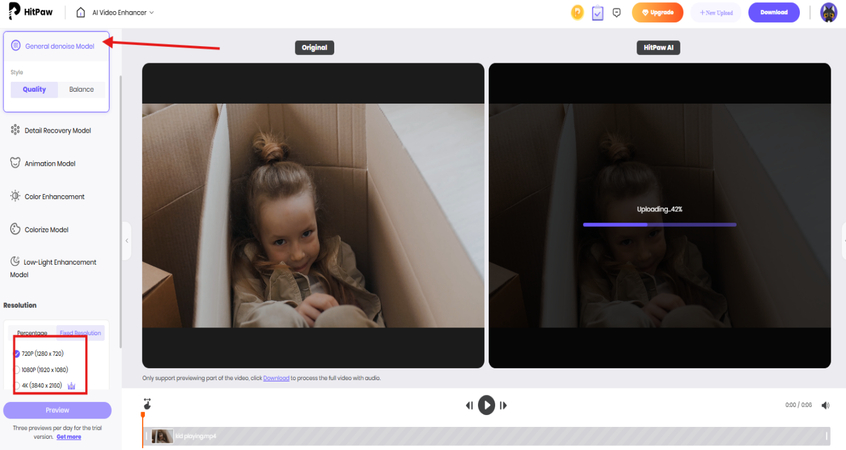Click the HitPaw AI label badge

pos(658,47)
